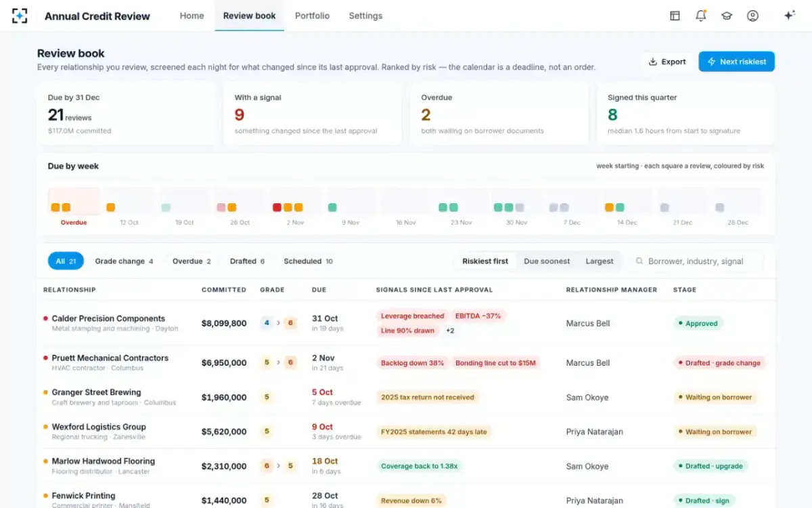Switch to the Portfolio tab
Screen dimensions: 812x508
pyautogui.click(x=313, y=16)
